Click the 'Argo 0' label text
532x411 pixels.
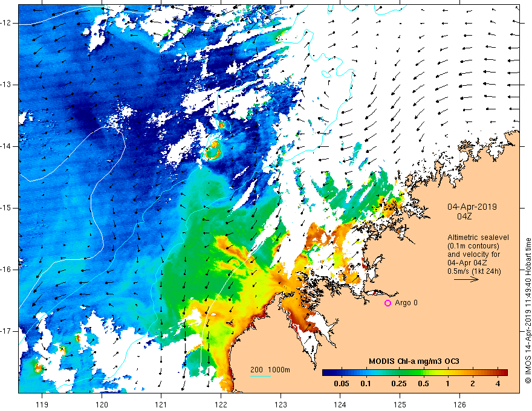click(406, 302)
